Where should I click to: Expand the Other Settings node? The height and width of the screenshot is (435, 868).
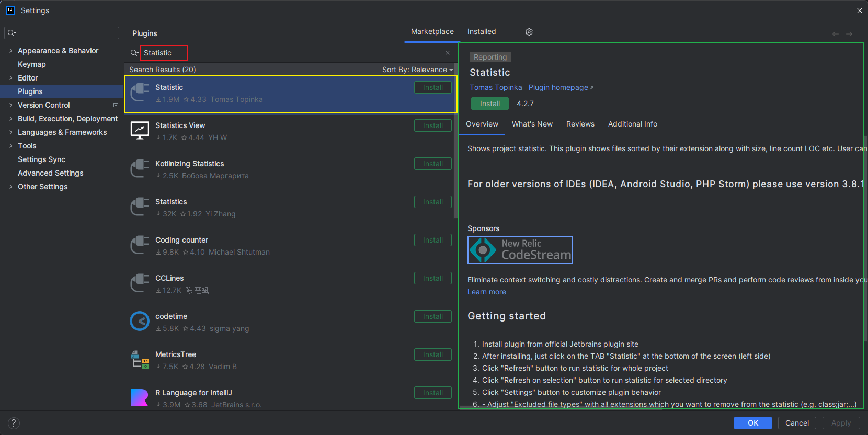coord(10,187)
